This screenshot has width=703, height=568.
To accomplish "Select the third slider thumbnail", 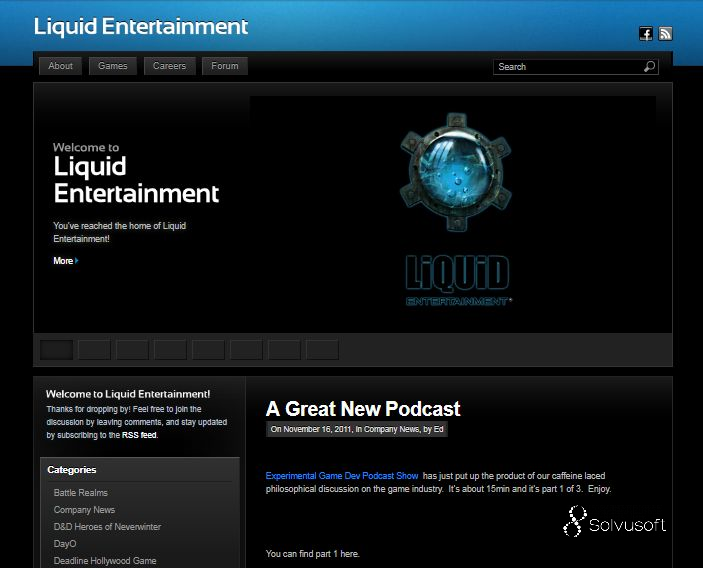I will coord(132,350).
